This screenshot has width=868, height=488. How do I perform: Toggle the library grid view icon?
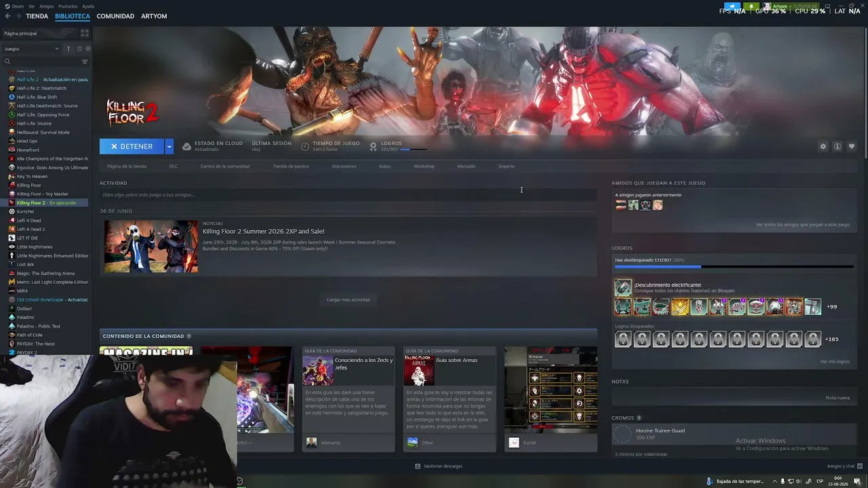pos(85,33)
